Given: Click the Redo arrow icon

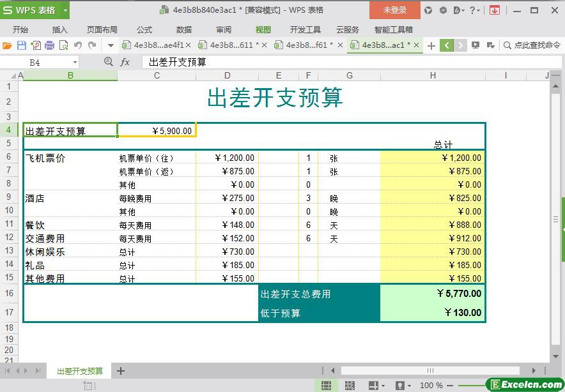Looking at the screenshot, I should 93,45.
